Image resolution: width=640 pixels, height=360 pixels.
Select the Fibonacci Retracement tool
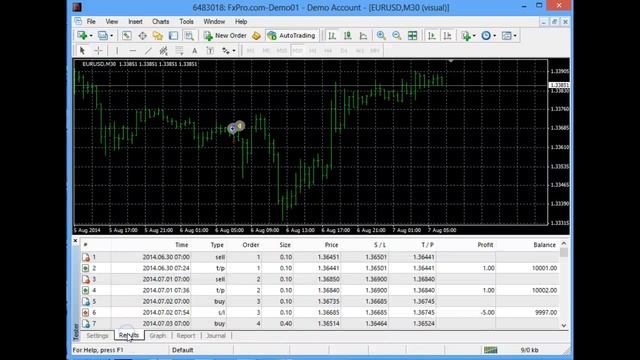(x=179, y=51)
